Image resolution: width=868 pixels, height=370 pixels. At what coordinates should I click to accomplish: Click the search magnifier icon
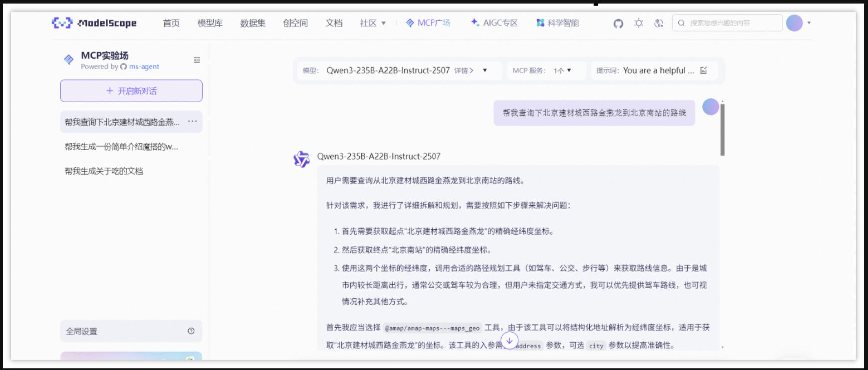(681, 23)
